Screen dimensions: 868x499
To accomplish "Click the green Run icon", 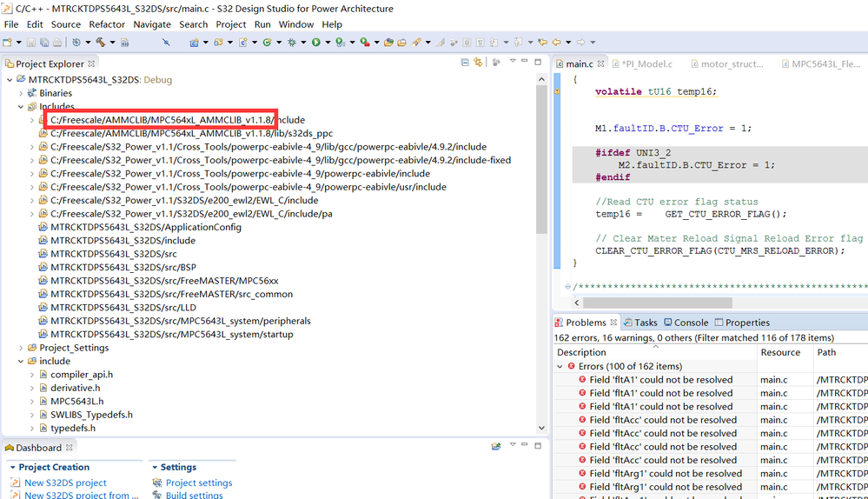I will (315, 42).
